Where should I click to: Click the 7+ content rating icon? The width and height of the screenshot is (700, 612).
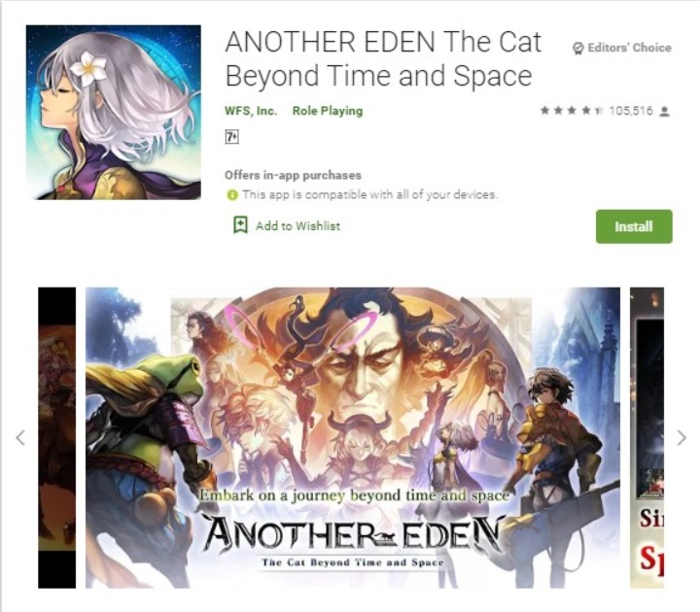click(x=231, y=137)
